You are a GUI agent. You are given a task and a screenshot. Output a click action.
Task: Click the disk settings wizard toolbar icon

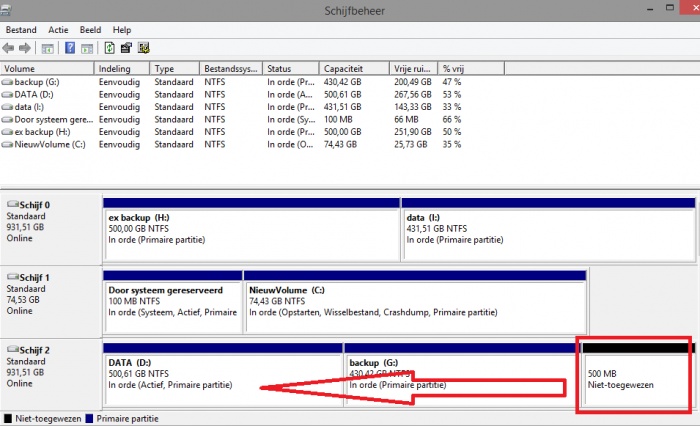pos(144,48)
